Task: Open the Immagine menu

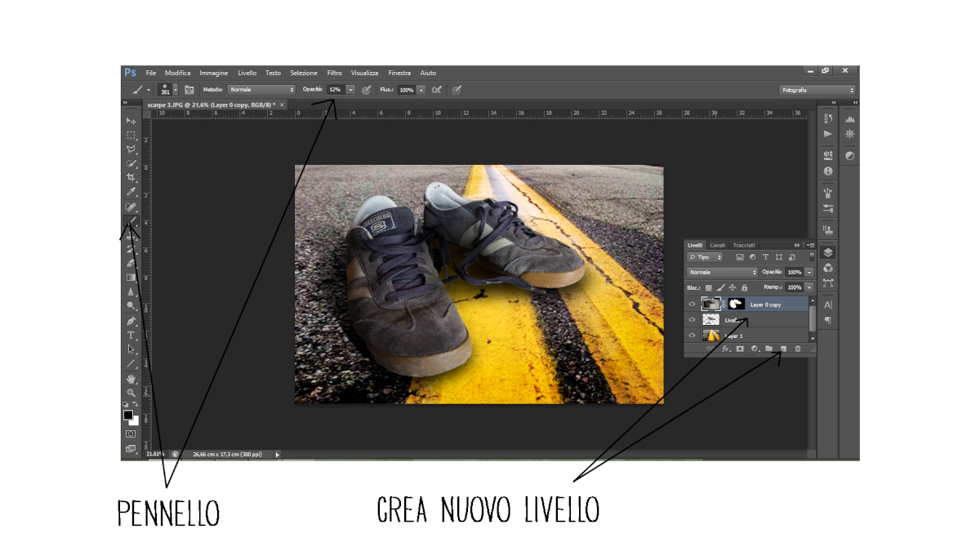Action: click(x=214, y=73)
